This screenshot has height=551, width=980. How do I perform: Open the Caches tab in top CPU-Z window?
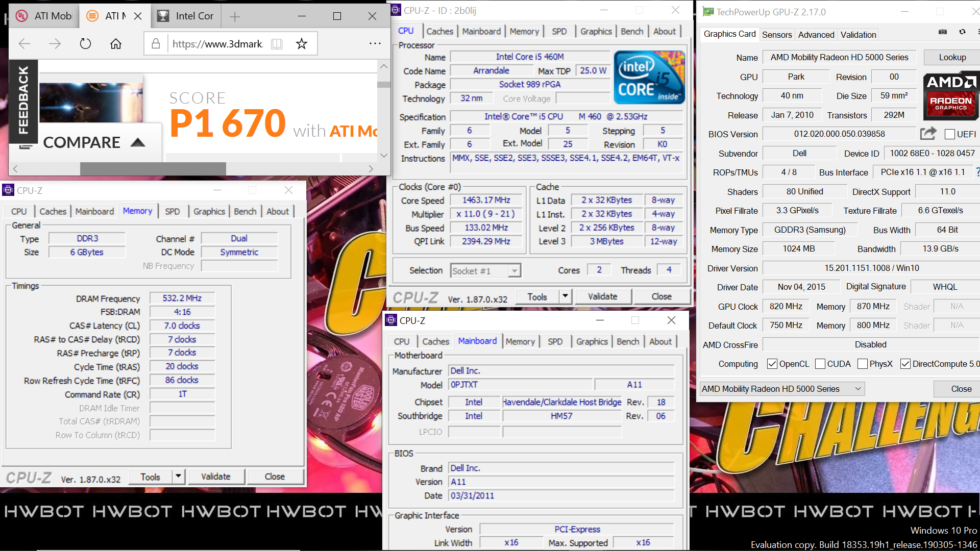coord(440,31)
